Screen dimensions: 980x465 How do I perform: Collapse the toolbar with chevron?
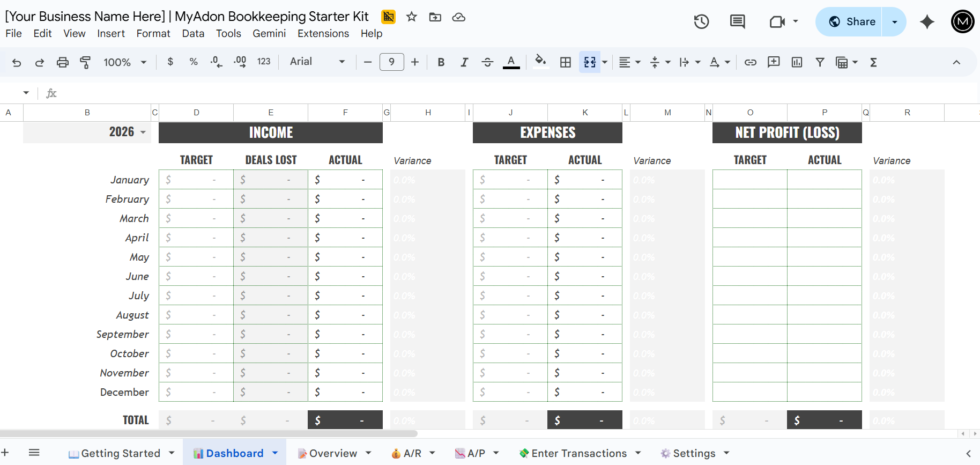(x=956, y=62)
